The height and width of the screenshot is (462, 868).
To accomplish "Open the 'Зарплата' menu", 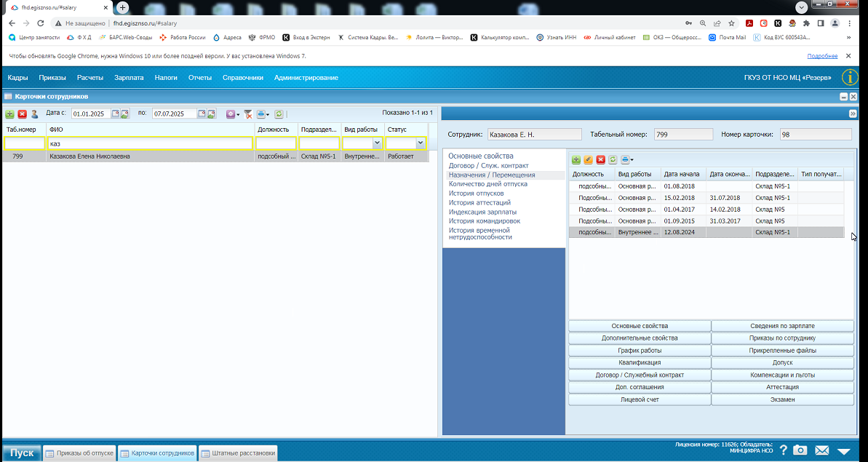I will (x=129, y=78).
